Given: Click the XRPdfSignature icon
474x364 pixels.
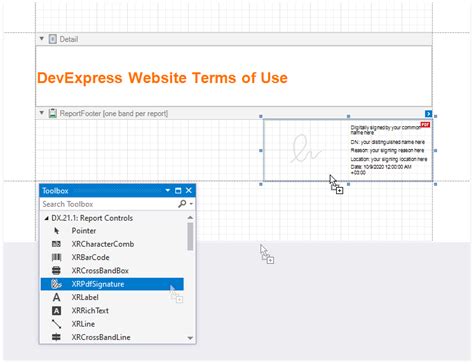Looking at the screenshot, I should 56,284.
